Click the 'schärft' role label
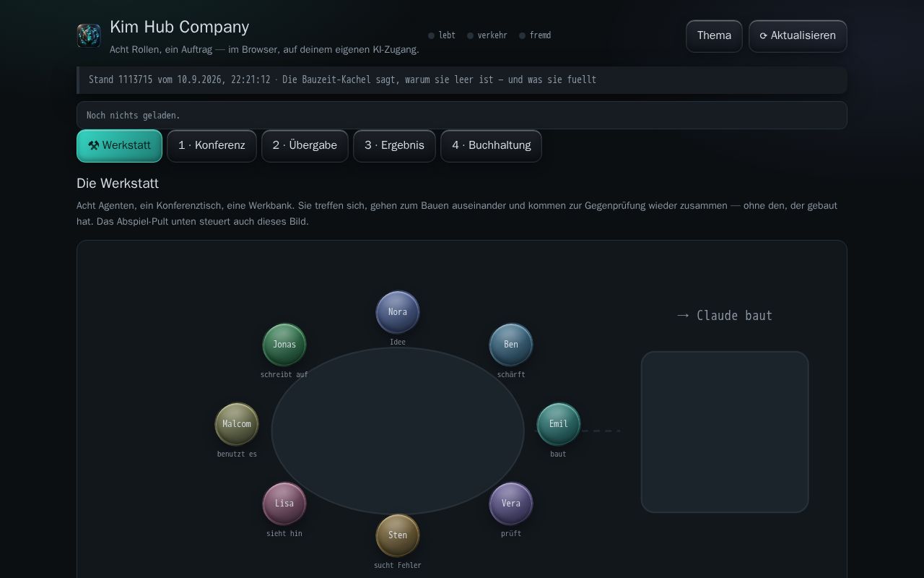The width and height of the screenshot is (924, 578). (x=511, y=375)
